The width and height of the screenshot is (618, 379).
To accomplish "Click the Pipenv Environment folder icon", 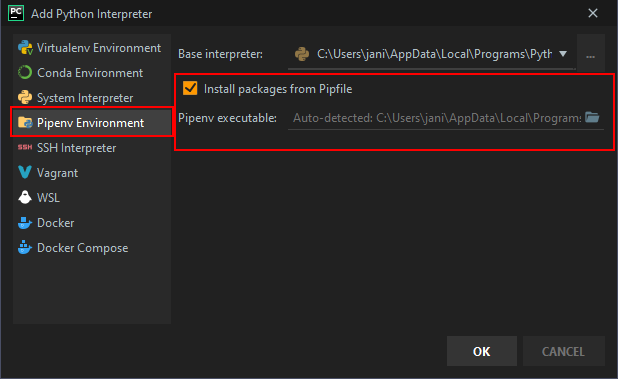I will tap(25, 123).
